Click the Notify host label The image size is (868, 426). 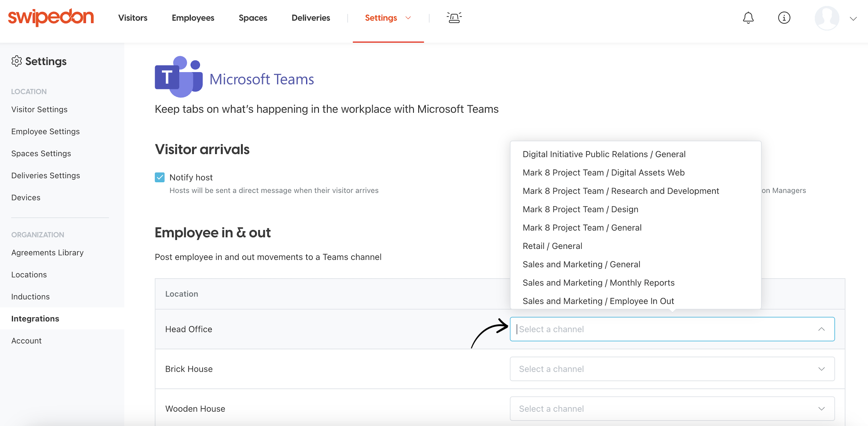coord(191,177)
